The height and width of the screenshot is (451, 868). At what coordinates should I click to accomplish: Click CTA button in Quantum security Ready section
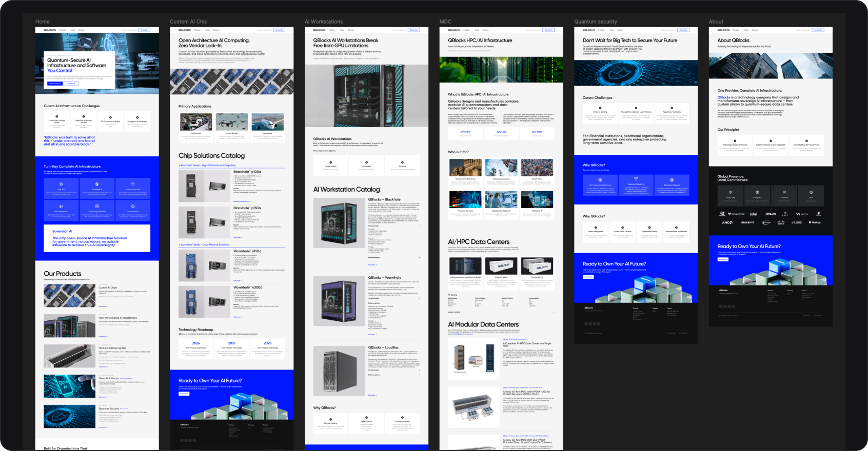[x=588, y=277]
